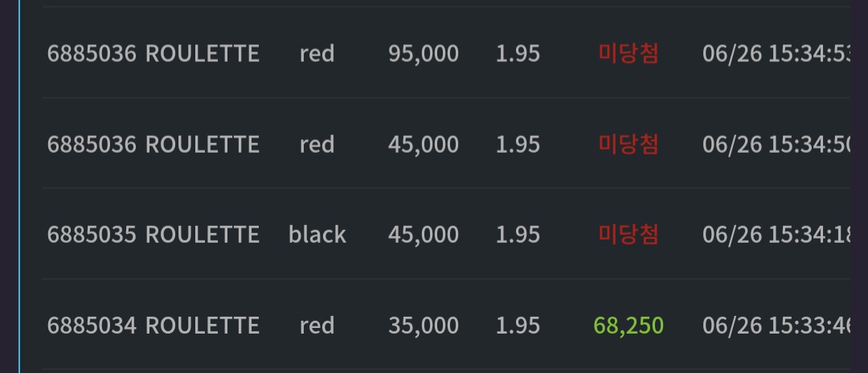Click red in the 35,000 bet row
Image resolution: width=868 pixels, height=373 pixels.
[x=317, y=325]
